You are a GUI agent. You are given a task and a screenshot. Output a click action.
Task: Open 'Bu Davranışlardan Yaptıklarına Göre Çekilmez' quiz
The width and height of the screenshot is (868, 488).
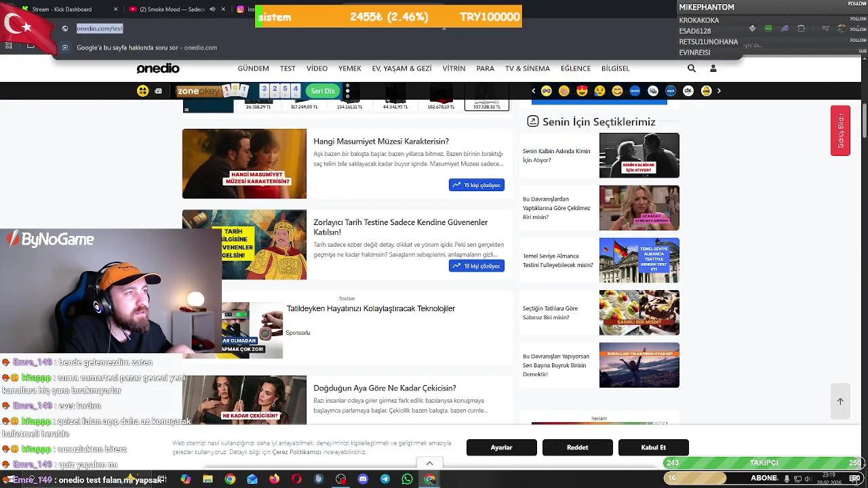(556, 208)
